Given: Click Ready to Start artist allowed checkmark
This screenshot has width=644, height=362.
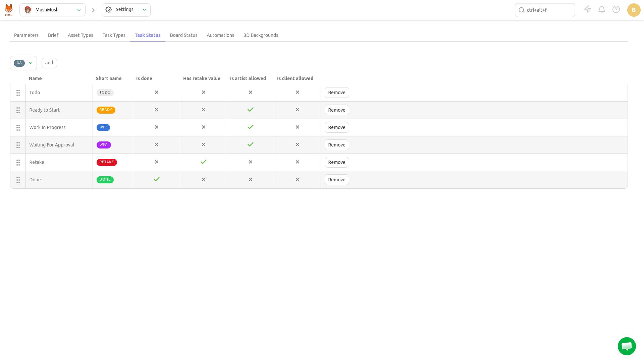Looking at the screenshot, I should [x=251, y=110].
